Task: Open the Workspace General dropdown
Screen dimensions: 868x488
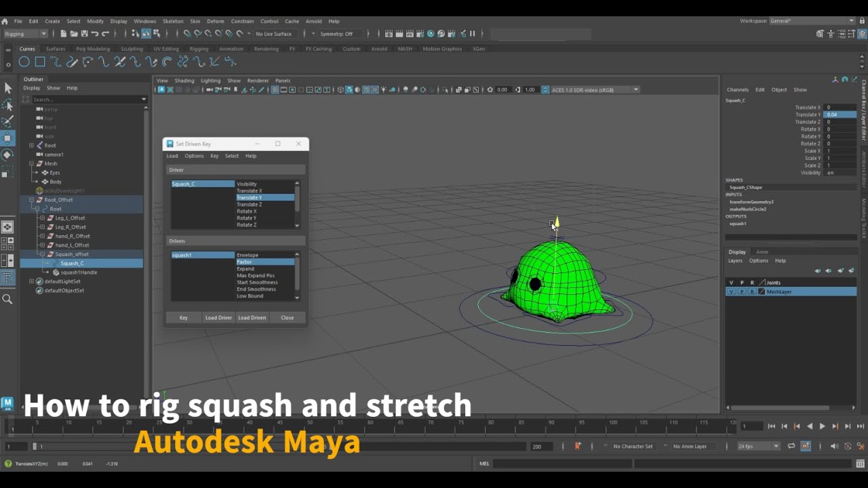Action: 812,21
